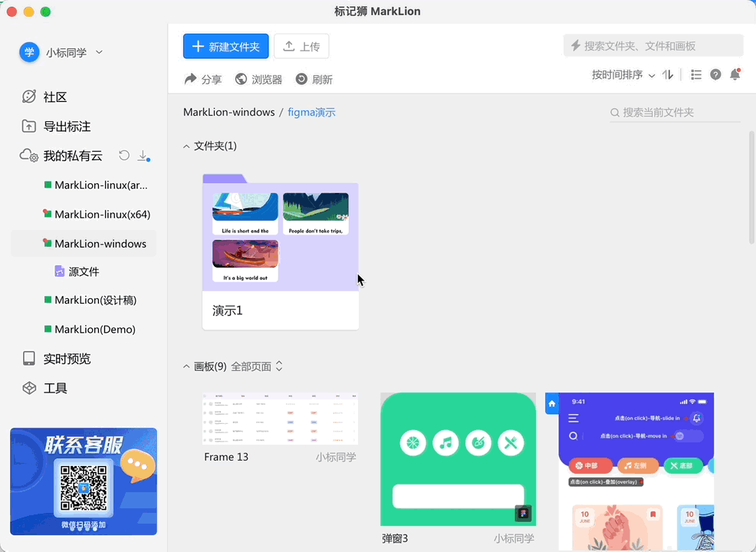Screen dimensions: 756x552
Task: Switch to list view layout icon
Action: [x=696, y=75]
